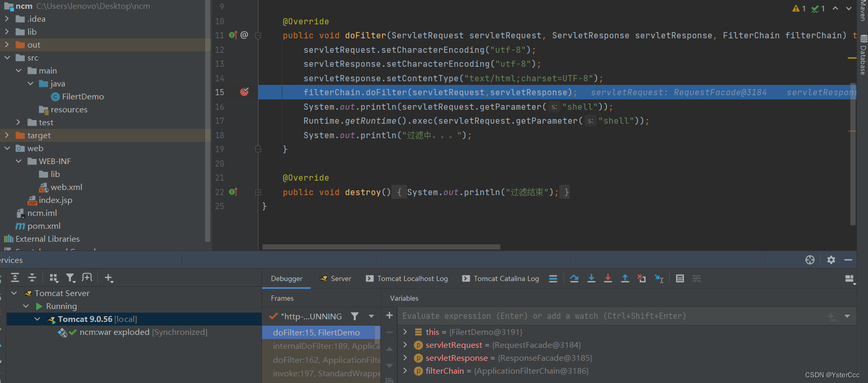Open the Services filter icon
This screenshot has height=383, width=868.
(x=70, y=278)
